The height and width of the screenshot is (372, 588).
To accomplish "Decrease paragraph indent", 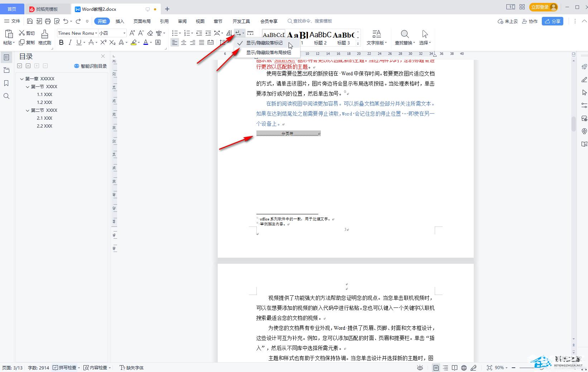I will [199, 33].
